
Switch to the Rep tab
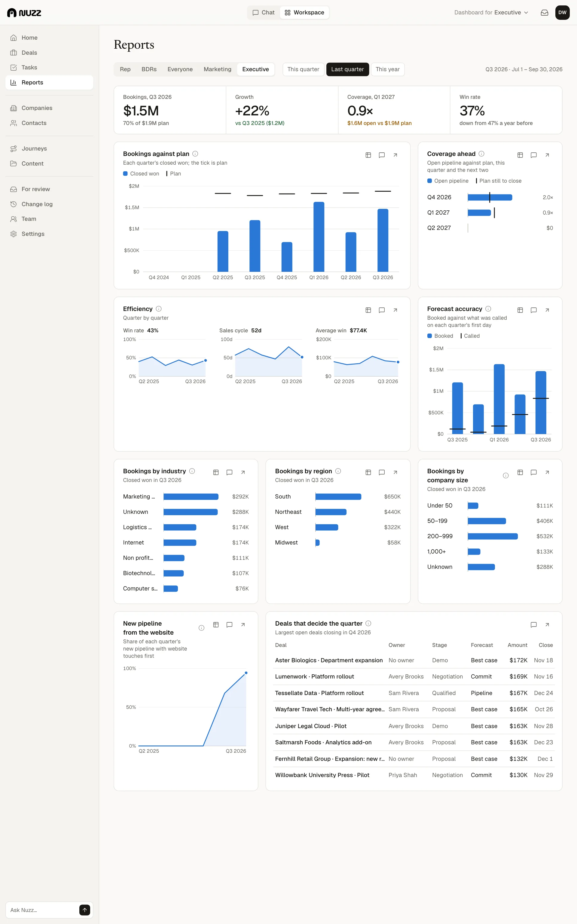point(125,69)
